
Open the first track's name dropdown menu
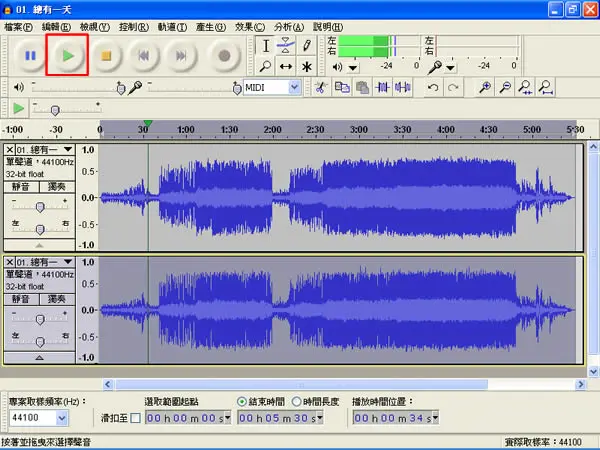coord(68,149)
